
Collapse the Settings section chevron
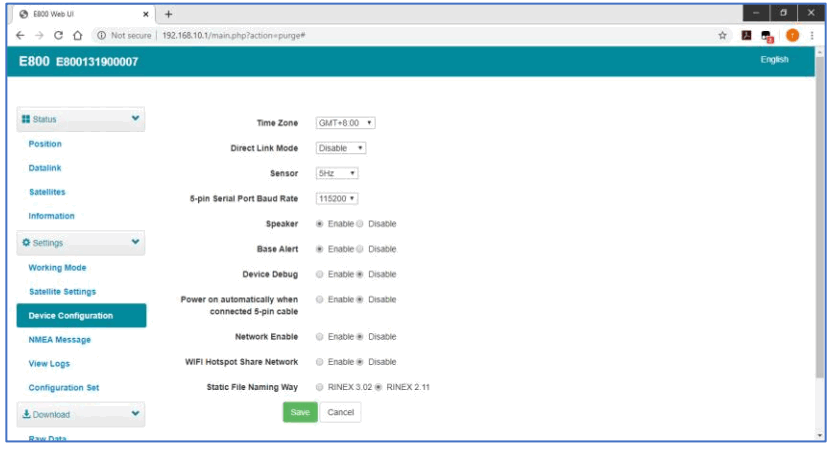[x=135, y=242]
